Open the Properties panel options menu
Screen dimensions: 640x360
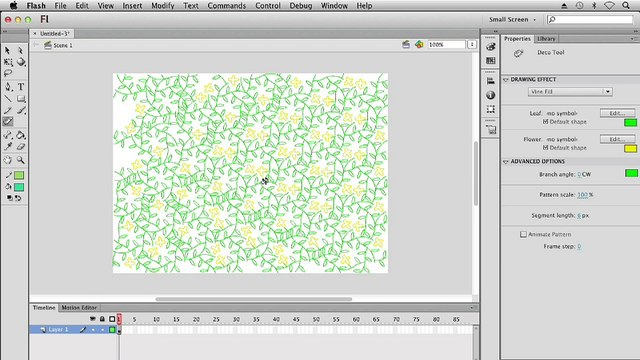tap(633, 39)
